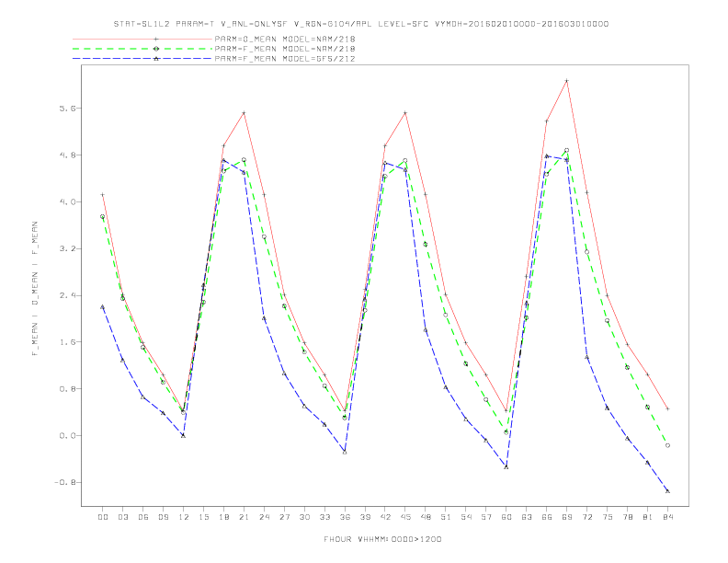
Task: Click the red plus data point at hour 00
Action: point(103,195)
